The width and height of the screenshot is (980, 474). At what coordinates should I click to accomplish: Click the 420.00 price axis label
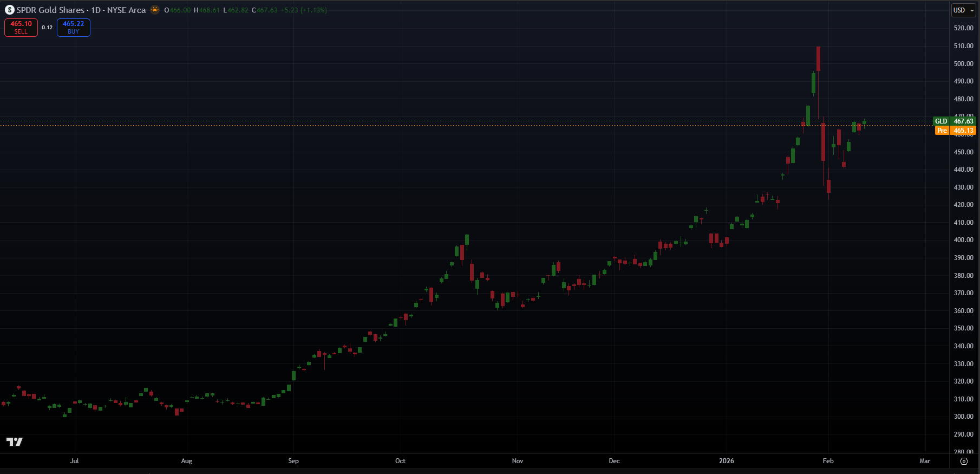[964, 205]
